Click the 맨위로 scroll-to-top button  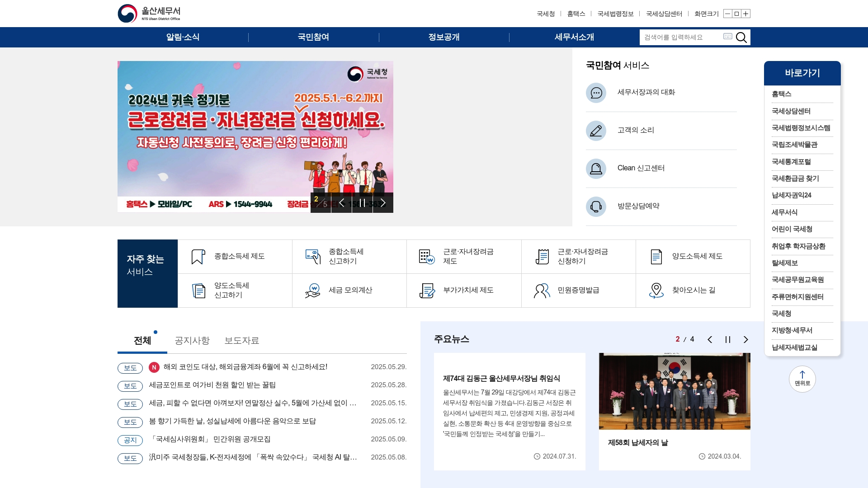click(802, 379)
